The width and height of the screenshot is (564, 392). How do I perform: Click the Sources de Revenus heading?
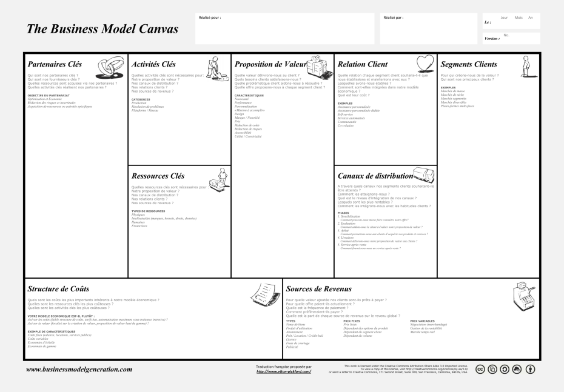click(x=318, y=289)
